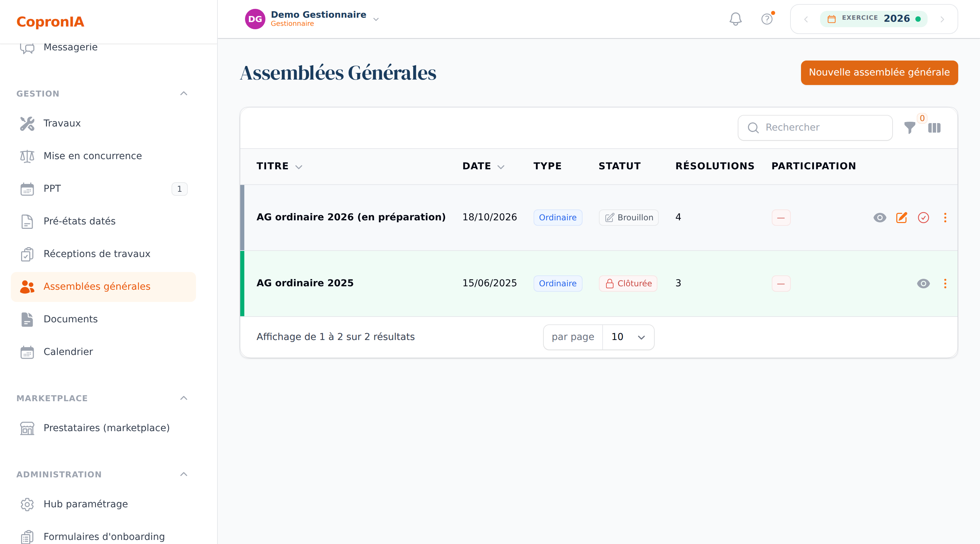Click the Rechercher search field

tap(815, 128)
